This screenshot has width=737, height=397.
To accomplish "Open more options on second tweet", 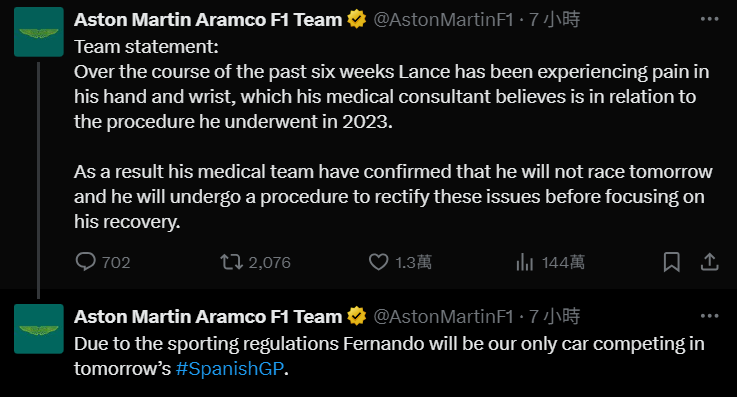I will click(709, 316).
